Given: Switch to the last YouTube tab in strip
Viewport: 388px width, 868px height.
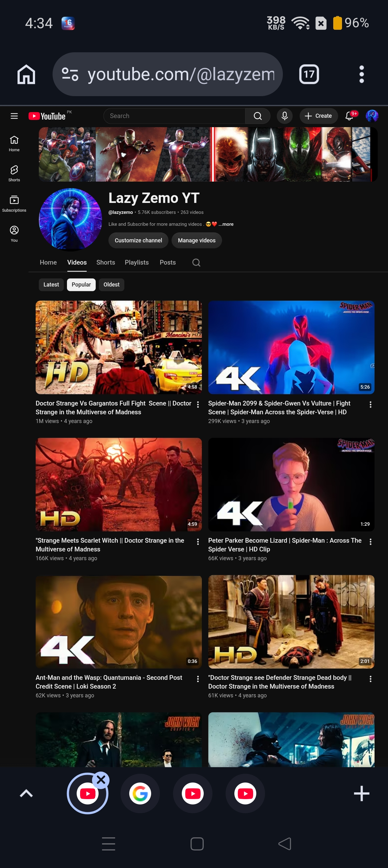Looking at the screenshot, I should point(245,793).
